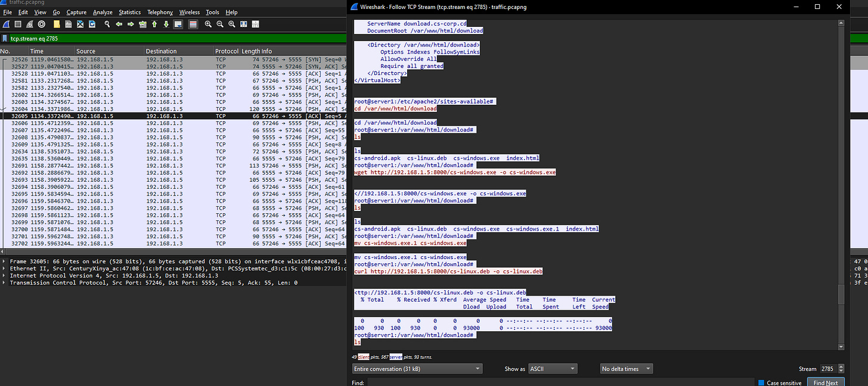The height and width of the screenshot is (386, 868).
Task: Open the Entire conversation (31 kB) dropdown
Action: (417, 369)
